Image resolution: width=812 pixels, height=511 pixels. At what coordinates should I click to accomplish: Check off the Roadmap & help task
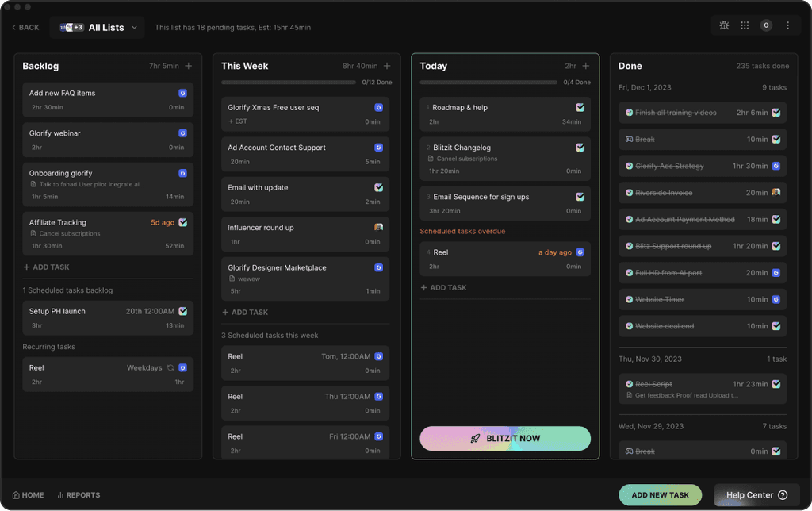[580, 106]
